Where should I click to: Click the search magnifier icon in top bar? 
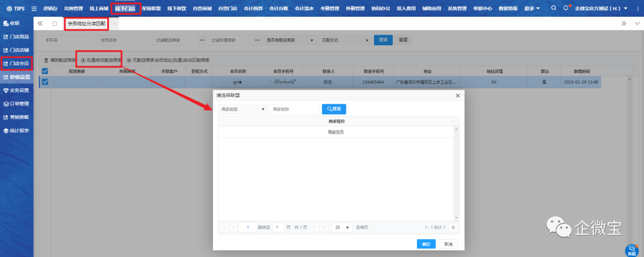[553, 8]
